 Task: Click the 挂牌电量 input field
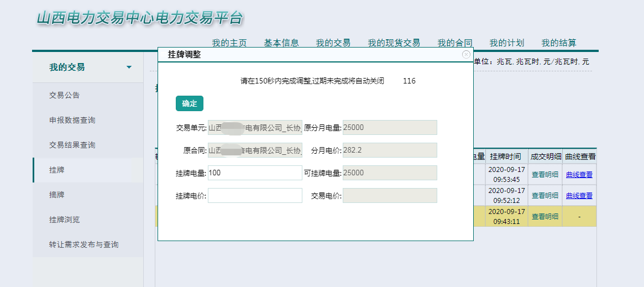tap(255, 173)
